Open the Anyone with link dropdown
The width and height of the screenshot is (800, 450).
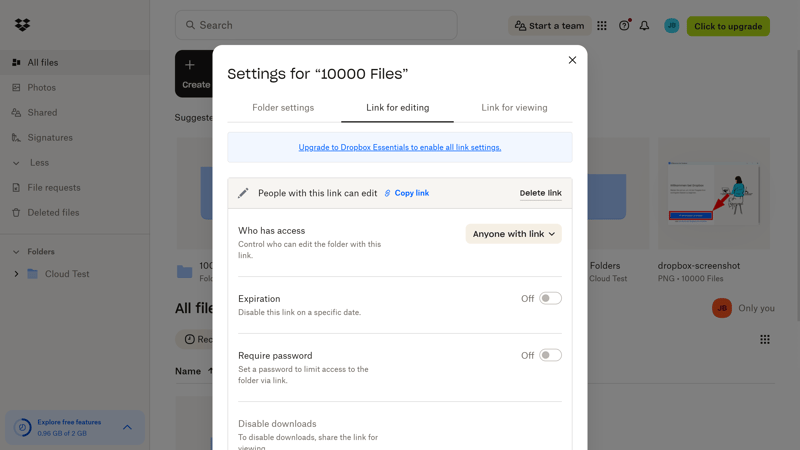click(x=514, y=234)
